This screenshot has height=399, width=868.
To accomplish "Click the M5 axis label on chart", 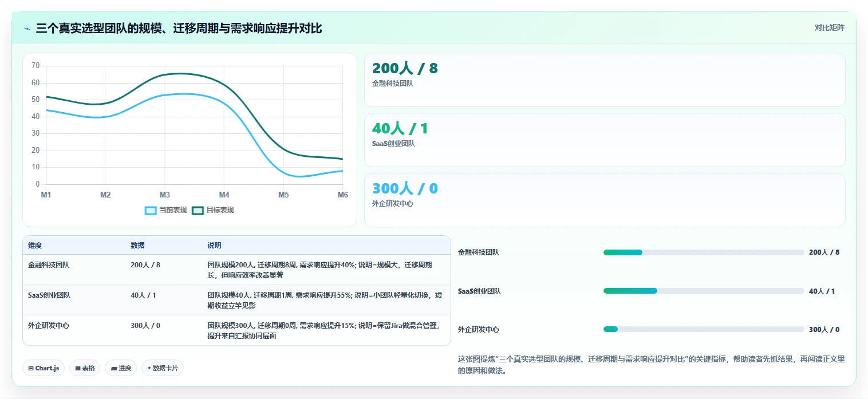I will (x=283, y=195).
